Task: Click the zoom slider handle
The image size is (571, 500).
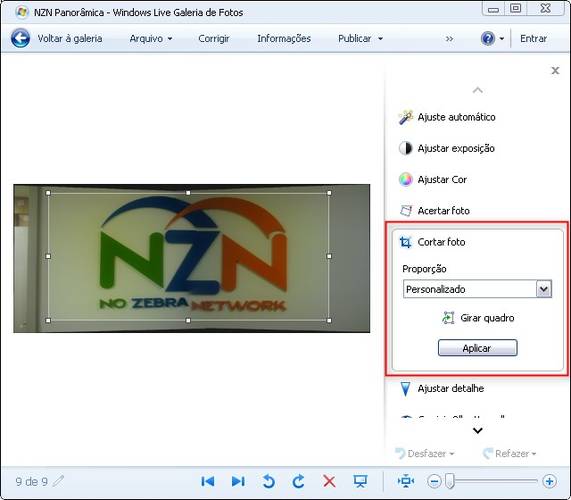Action: (x=450, y=481)
